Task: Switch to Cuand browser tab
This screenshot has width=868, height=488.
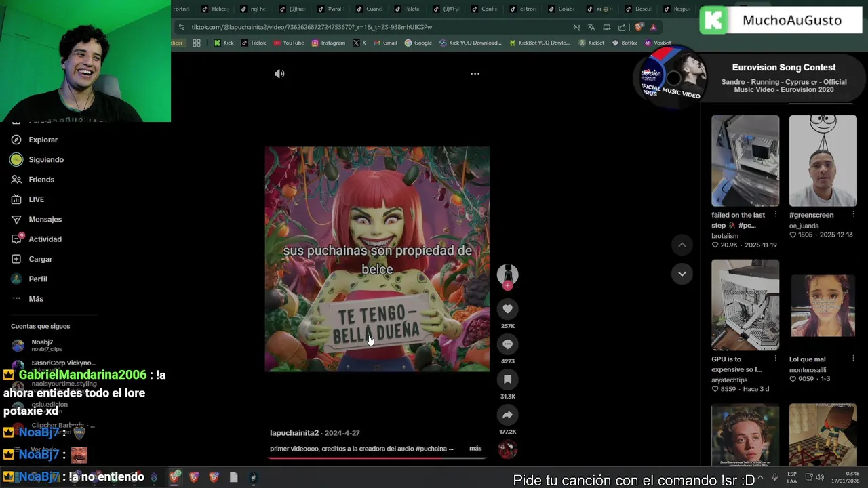Action: tap(370, 9)
